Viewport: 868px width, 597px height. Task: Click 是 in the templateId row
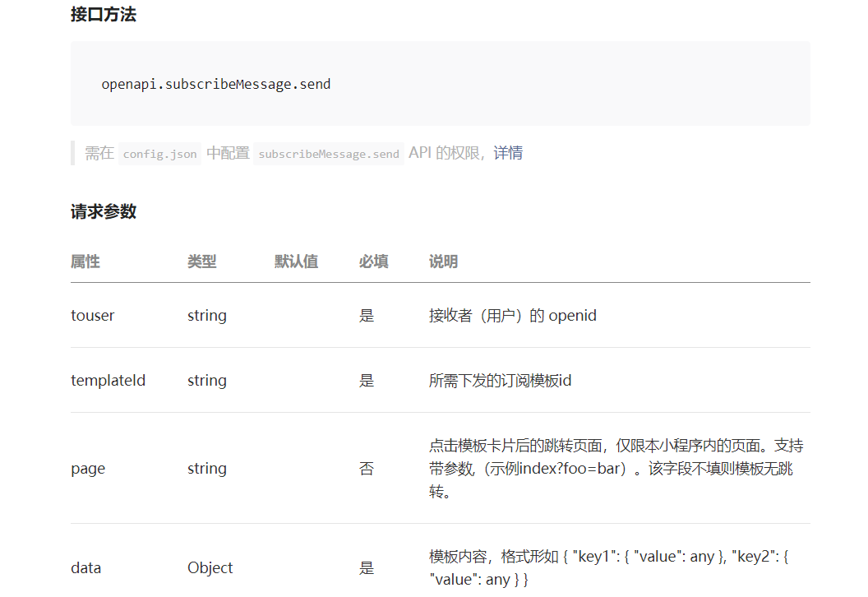click(367, 381)
